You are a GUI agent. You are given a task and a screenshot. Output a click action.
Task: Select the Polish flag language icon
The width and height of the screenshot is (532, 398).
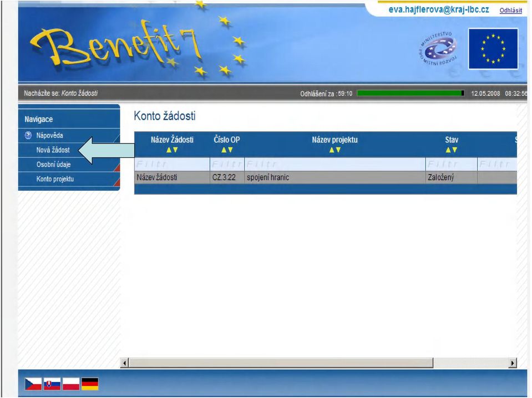[x=71, y=384]
